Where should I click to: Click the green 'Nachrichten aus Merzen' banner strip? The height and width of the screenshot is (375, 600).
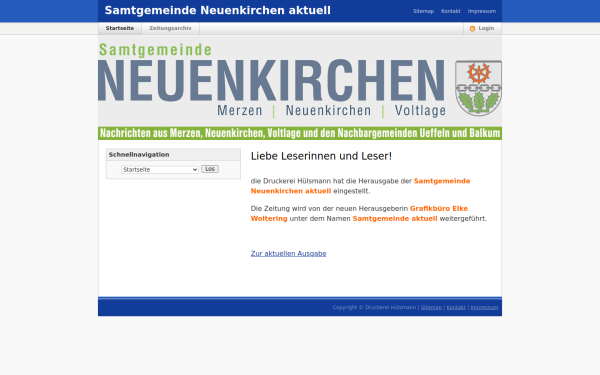coord(300,133)
